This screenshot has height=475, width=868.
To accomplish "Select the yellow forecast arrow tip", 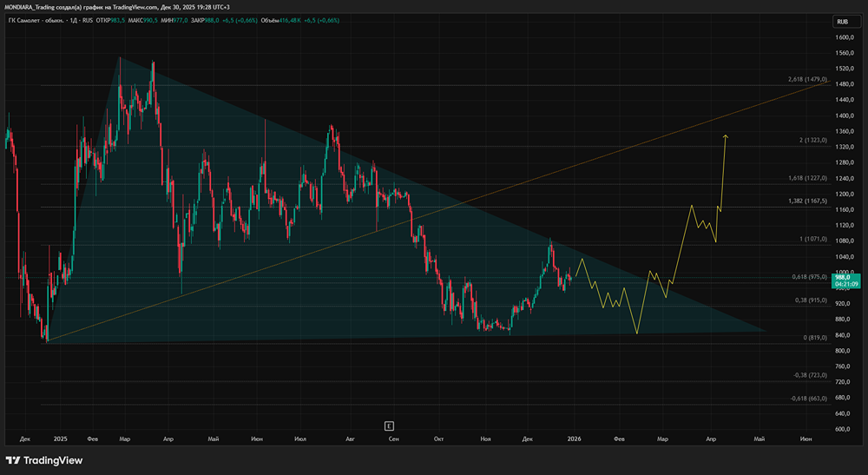I will click(725, 136).
